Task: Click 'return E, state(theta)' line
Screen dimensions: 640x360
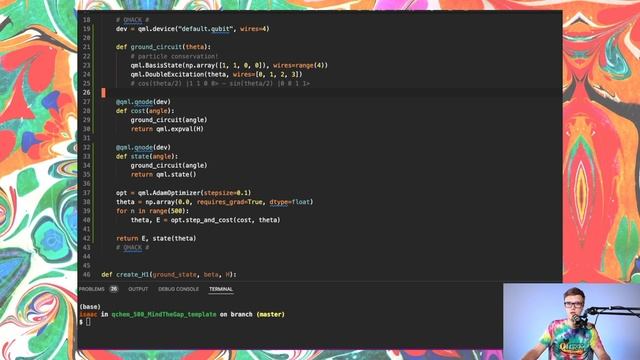Action: (x=156, y=238)
